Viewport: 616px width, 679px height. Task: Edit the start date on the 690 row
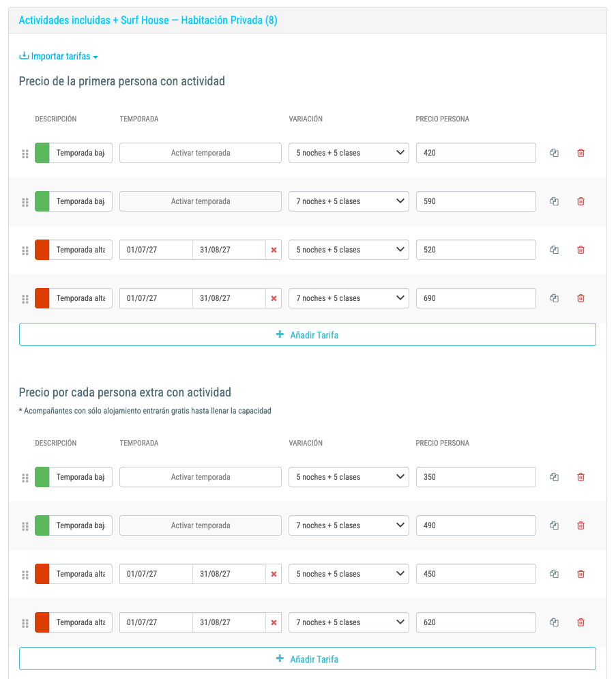[x=156, y=298]
